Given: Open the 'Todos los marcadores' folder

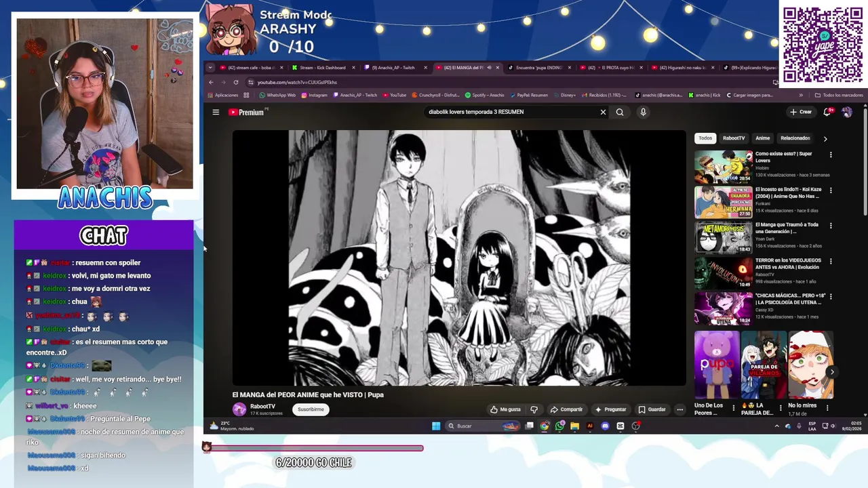Looking at the screenshot, I should 839,96.
